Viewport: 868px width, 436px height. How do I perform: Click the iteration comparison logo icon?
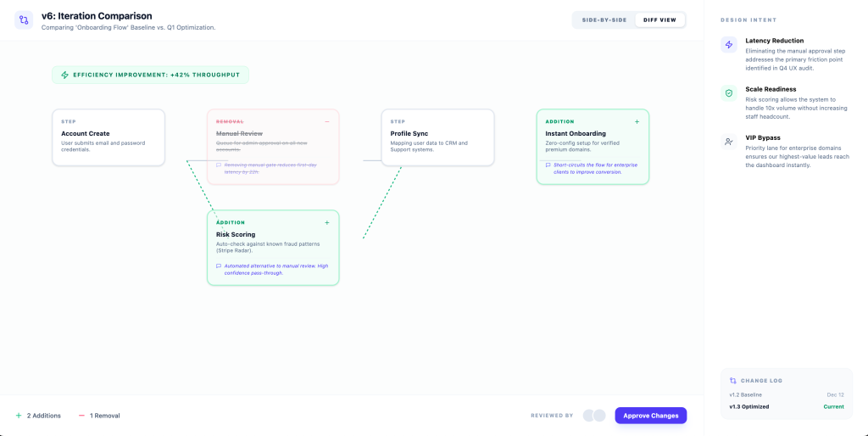coord(24,20)
